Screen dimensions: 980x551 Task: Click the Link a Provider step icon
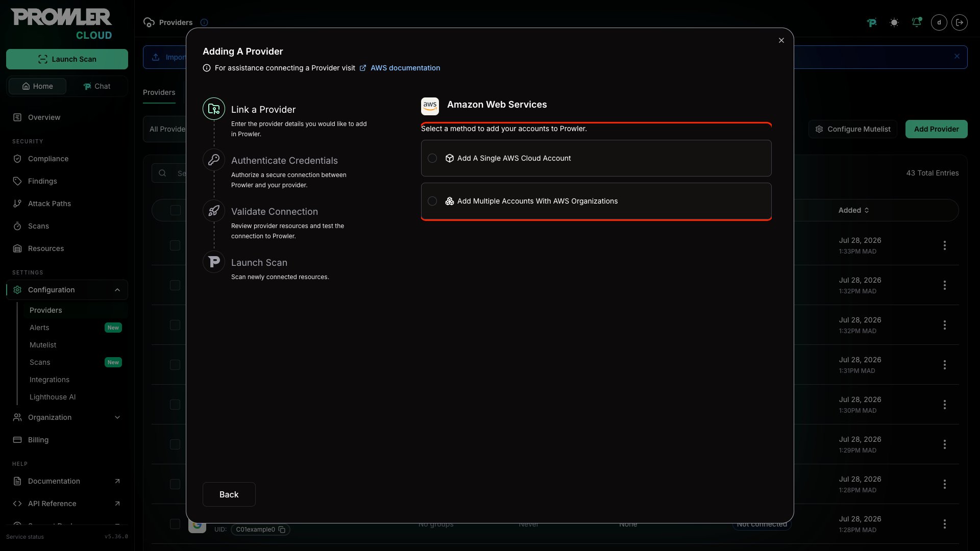(214, 109)
